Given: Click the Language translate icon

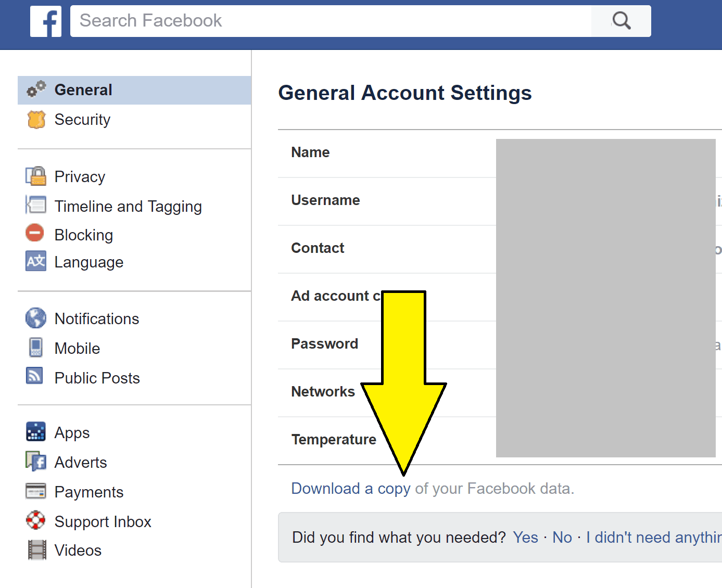Looking at the screenshot, I should 36,261.
